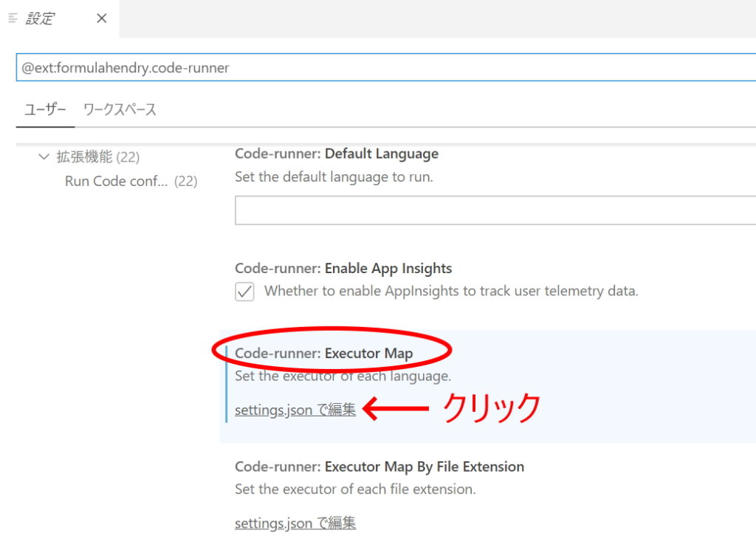Open settings.json link under Executor Map By File Extension

tap(295, 523)
